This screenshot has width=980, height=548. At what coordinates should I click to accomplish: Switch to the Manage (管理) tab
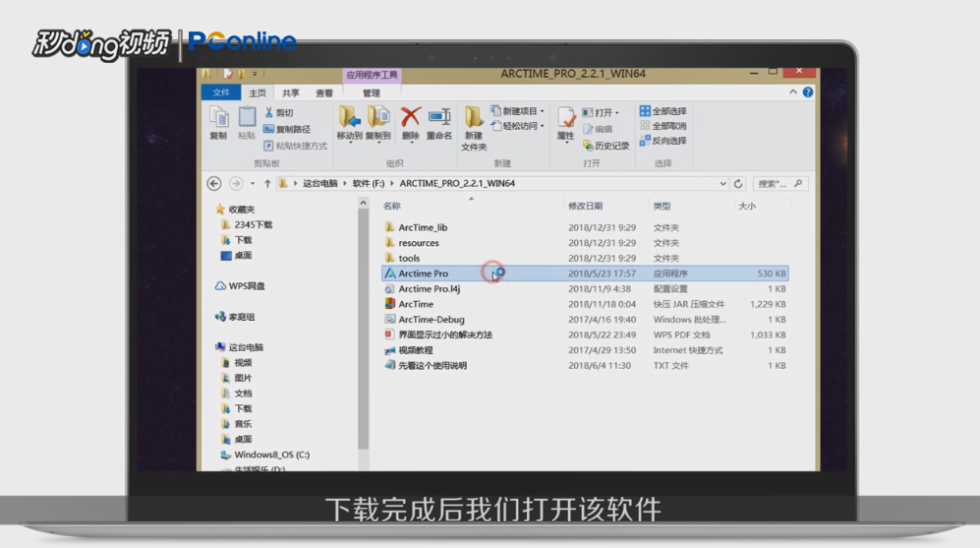(372, 92)
